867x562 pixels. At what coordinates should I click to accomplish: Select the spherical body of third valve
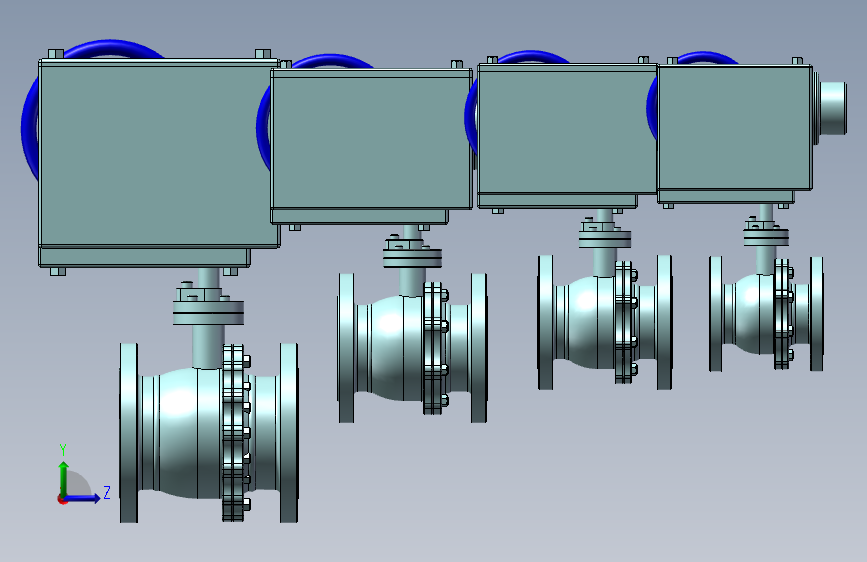point(592,322)
